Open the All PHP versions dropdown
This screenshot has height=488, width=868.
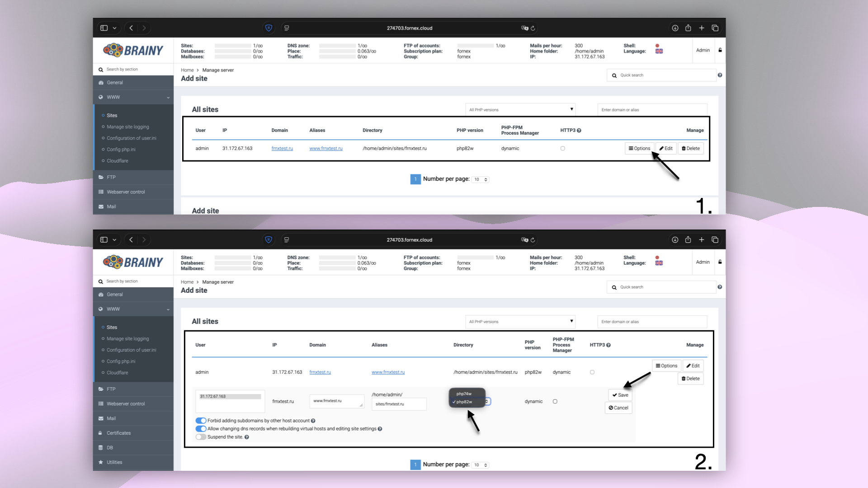click(x=520, y=321)
